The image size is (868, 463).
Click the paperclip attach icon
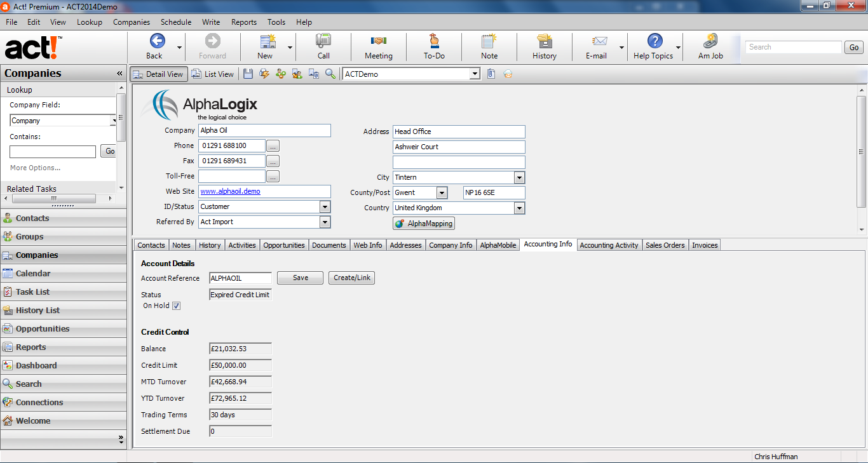pos(491,74)
